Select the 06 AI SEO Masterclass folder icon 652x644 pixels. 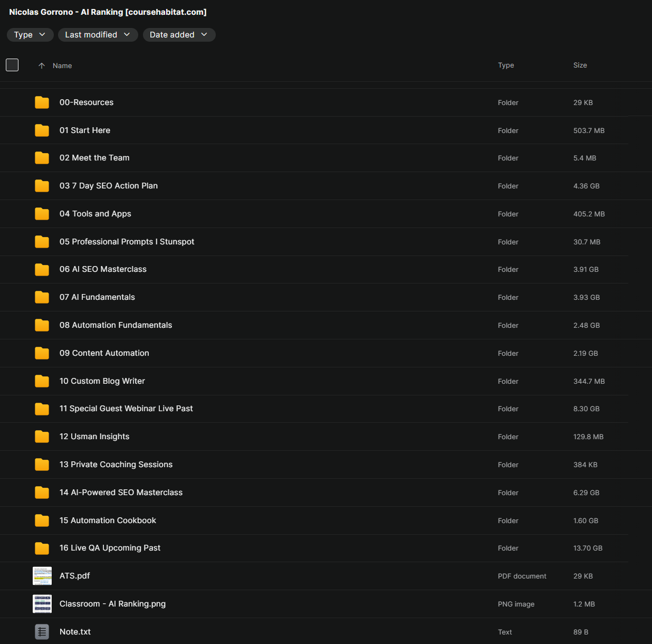[42, 270]
